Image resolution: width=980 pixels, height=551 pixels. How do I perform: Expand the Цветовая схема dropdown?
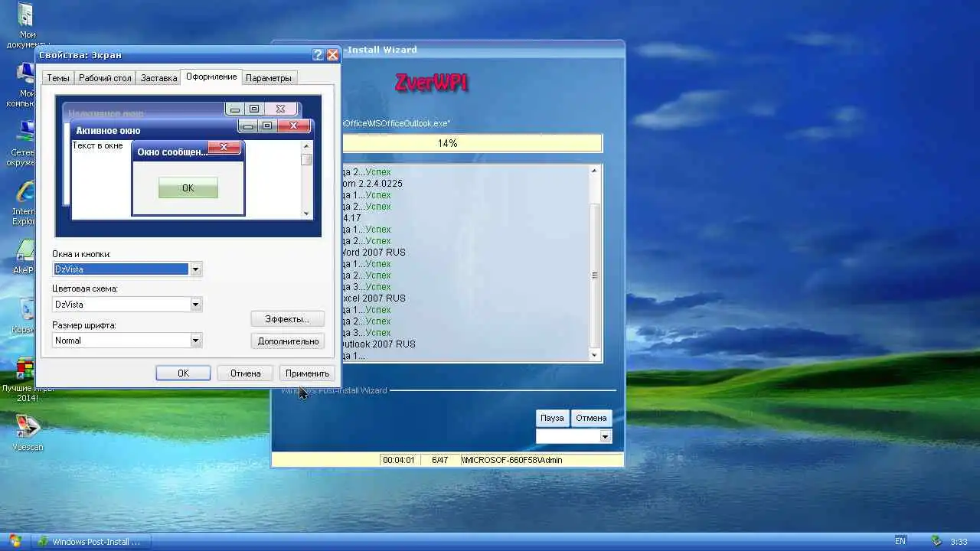195,305
